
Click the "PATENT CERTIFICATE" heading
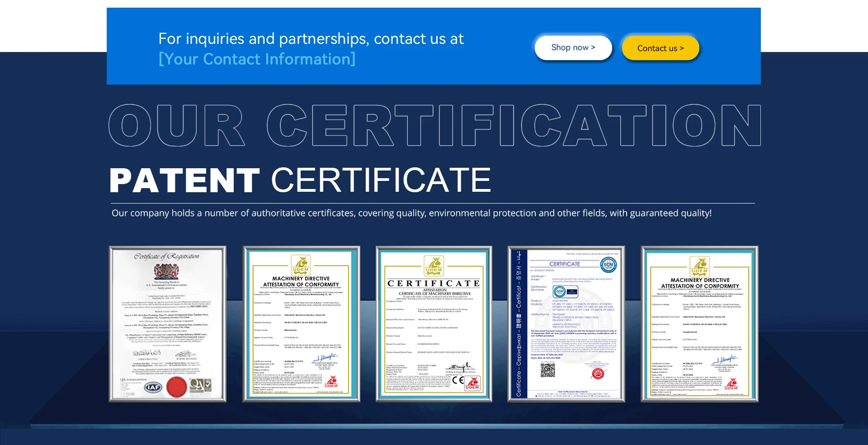click(x=300, y=180)
